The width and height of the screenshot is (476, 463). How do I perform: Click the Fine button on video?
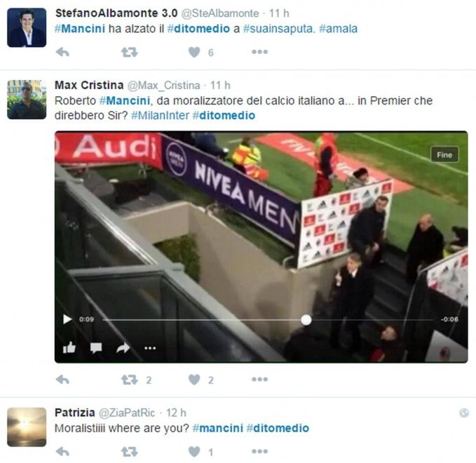[444, 155]
